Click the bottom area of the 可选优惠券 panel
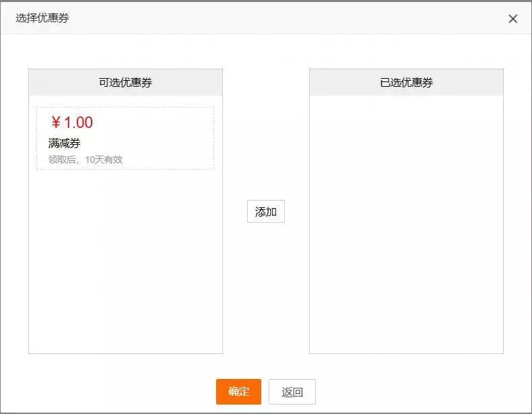Screen dimensions: 532x414 click(x=125, y=337)
